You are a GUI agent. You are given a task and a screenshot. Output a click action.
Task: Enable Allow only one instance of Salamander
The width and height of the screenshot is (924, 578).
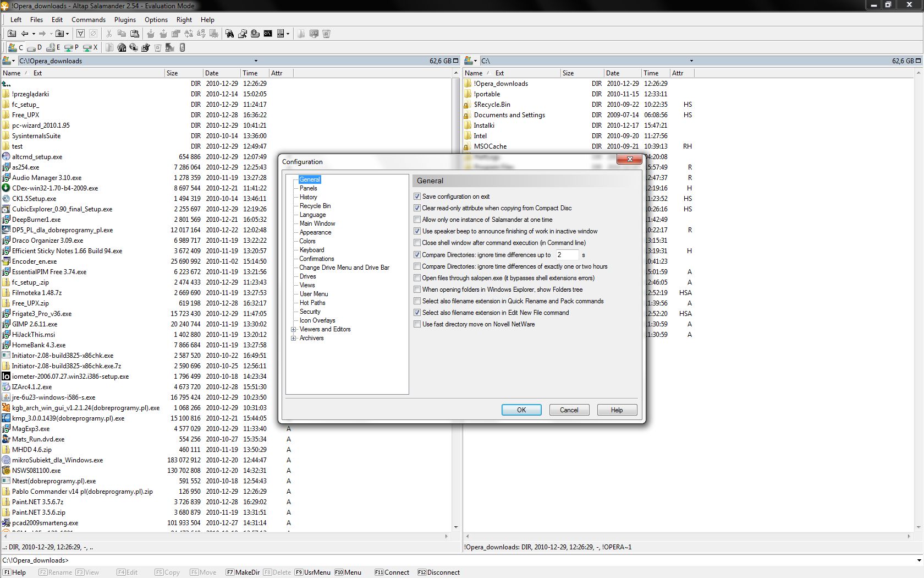tap(417, 220)
